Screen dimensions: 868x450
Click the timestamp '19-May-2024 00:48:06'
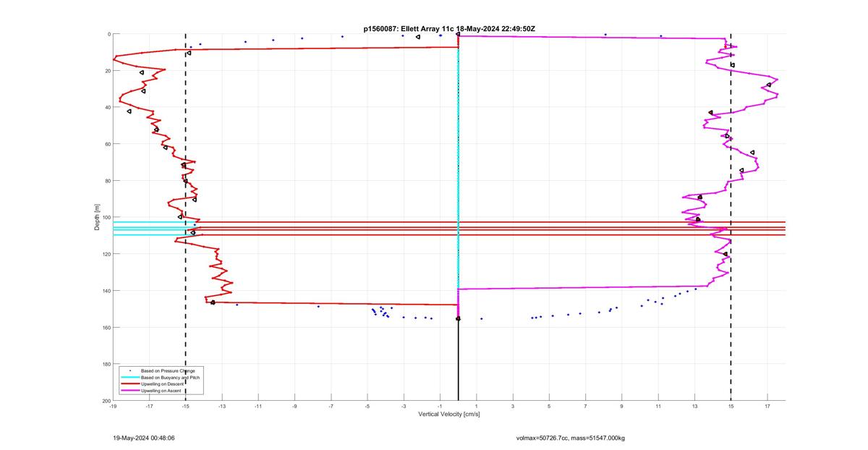coord(144,438)
